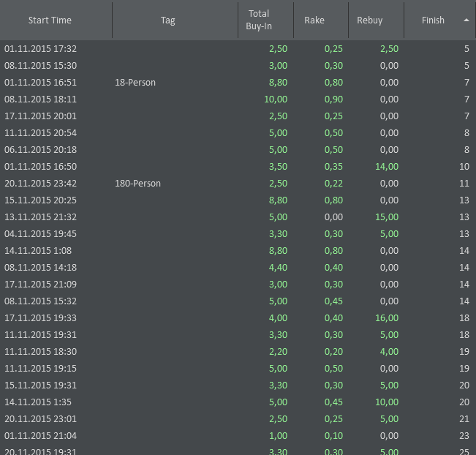The width and height of the screenshot is (476, 455).
Task: Click the 15,00 rebuy amount
Action: (387, 217)
